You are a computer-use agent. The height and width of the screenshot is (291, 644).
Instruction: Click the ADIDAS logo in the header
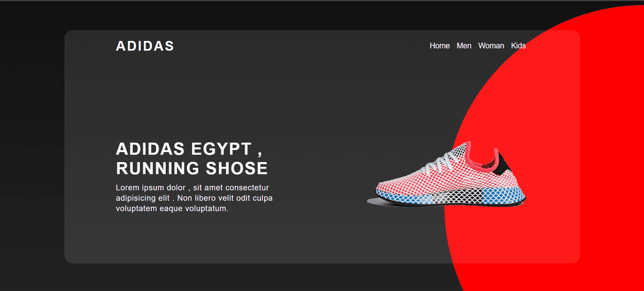tap(145, 46)
